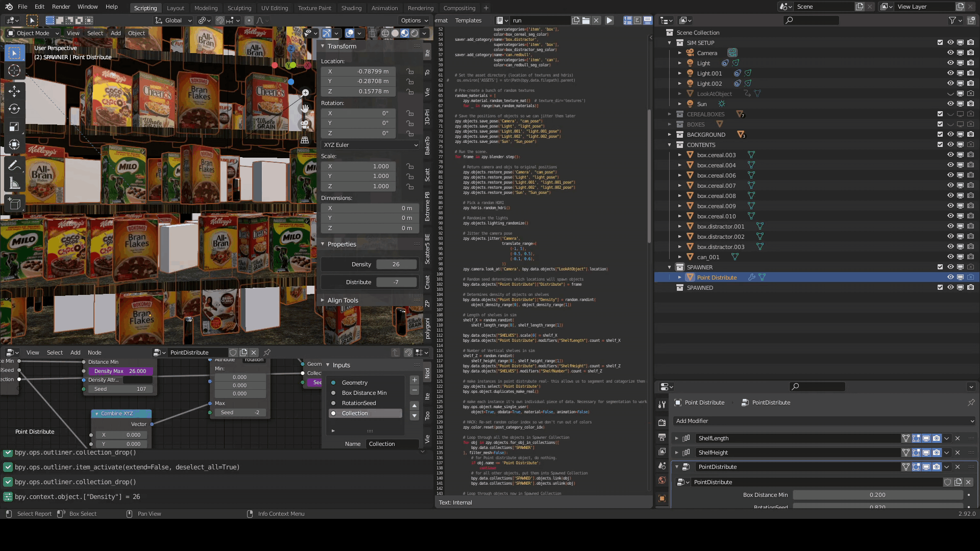980x551 pixels.
Task: Adjust Box Distance Min modifier slider
Action: point(877,495)
